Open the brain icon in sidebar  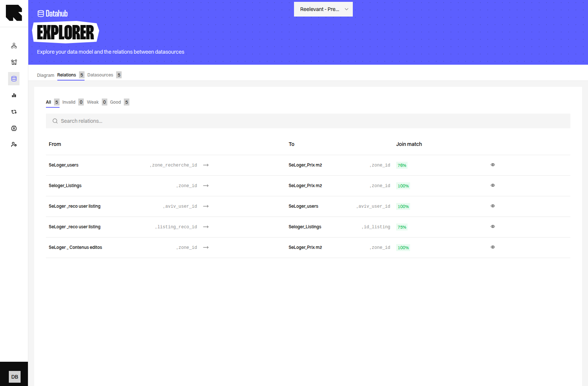14,128
